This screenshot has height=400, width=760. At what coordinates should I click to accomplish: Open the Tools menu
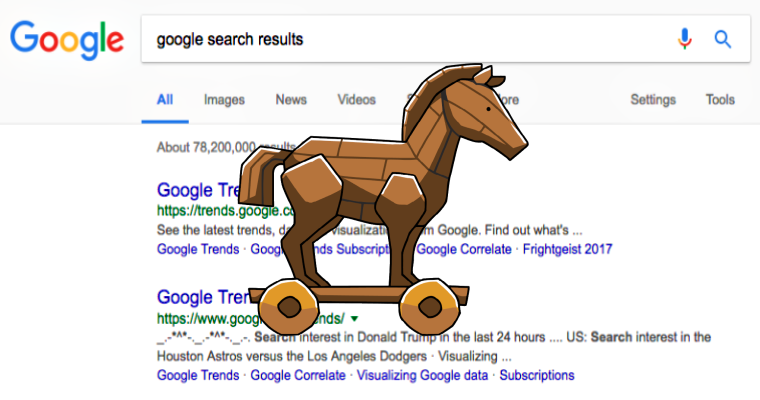pyautogui.click(x=720, y=100)
